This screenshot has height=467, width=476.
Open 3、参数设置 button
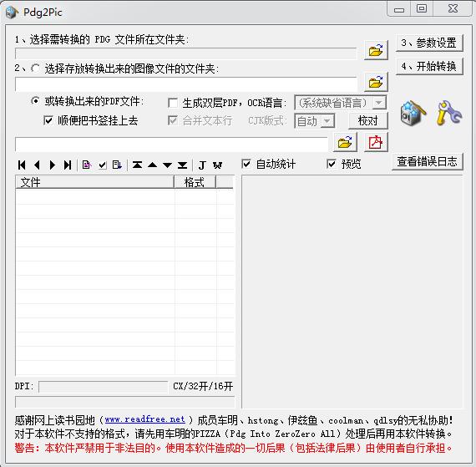tap(429, 43)
